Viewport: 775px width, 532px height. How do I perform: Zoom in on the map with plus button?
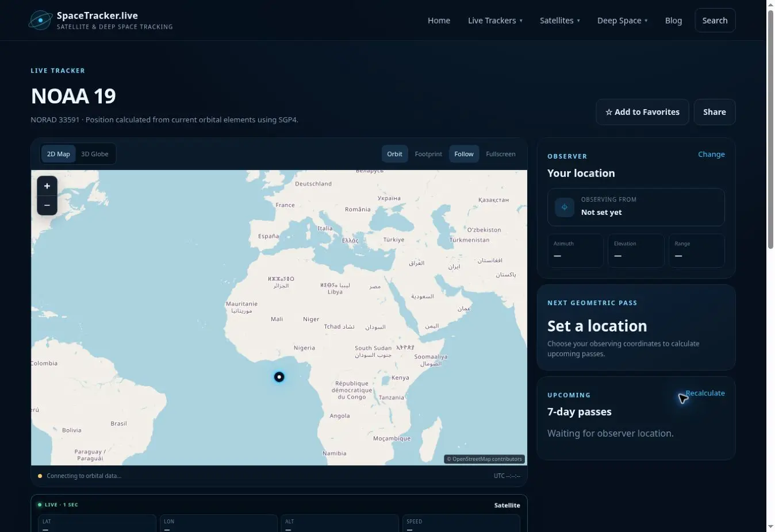click(x=47, y=186)
